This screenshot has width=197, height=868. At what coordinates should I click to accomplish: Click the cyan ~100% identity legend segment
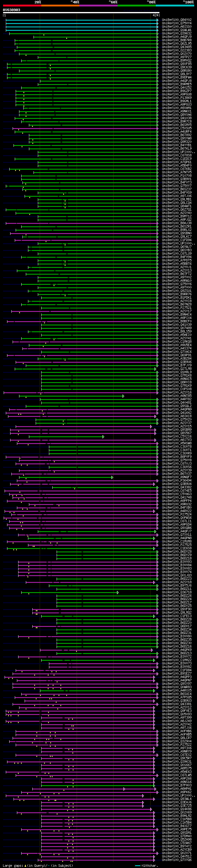click(x=175, y=6)
